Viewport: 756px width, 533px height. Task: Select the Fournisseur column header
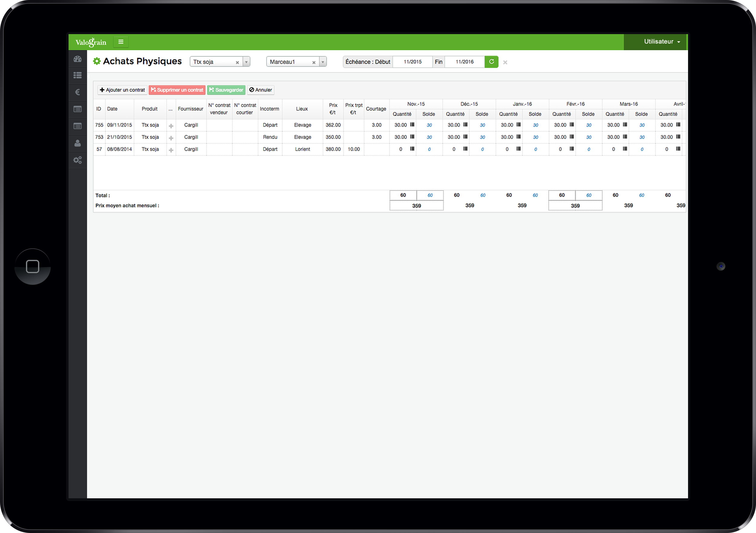click(x=191, y=109)
